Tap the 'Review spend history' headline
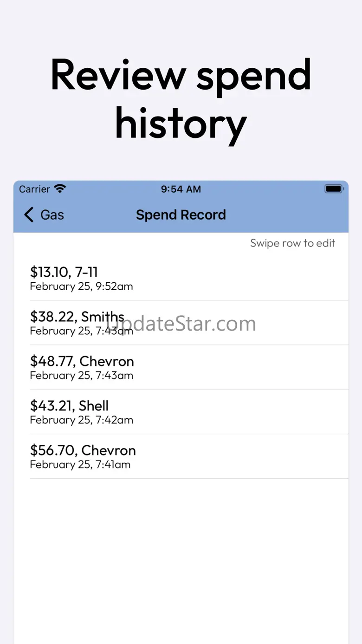This screenshot has height=644, width=362. [x=181, y=98]
